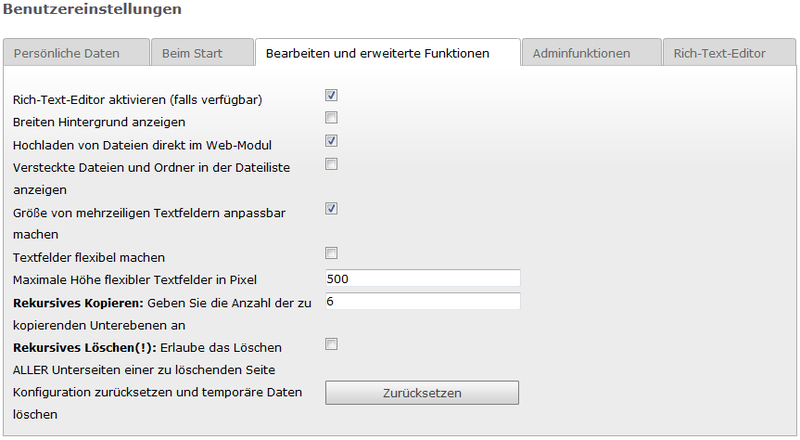Click the Zurücksetzen button
Image resolution: width=800 pixels, height=440 pixels.
[x=422, y=393]
